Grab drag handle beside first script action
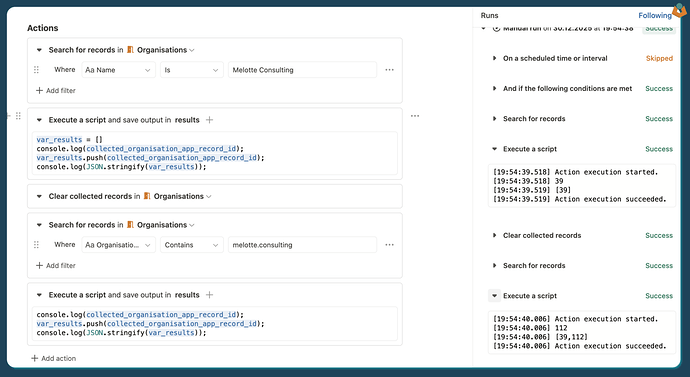This screenshot has width=690, height=377. tap(18, 116)
